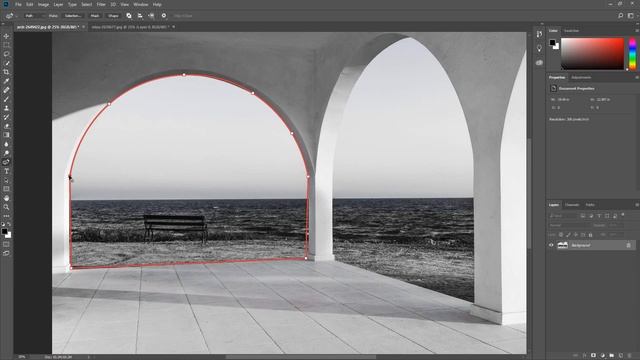The image size is (640, 360).
Task: Click Make Mask button
Action: pyautogui.click(x=95, y=16)
